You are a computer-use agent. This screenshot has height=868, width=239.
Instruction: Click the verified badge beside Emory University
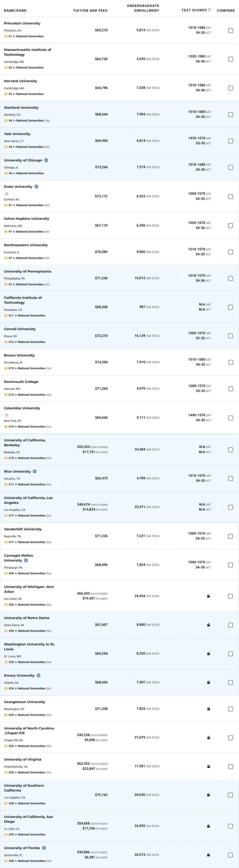click(39, 676)
